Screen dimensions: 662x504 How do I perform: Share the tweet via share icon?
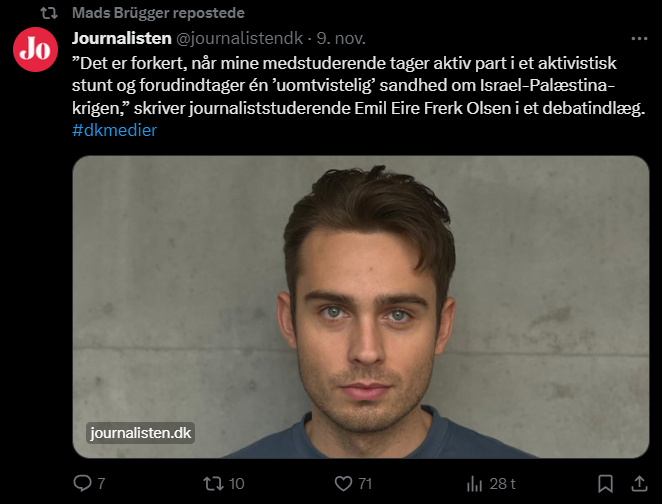[x=640, y=483]
